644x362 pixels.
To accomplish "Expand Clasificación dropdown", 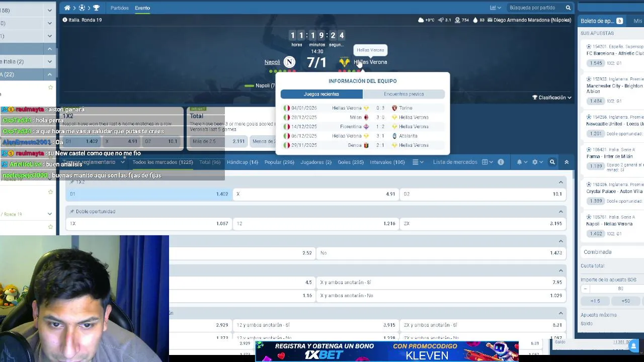I will pyautogui.click(x=552, y=98).
